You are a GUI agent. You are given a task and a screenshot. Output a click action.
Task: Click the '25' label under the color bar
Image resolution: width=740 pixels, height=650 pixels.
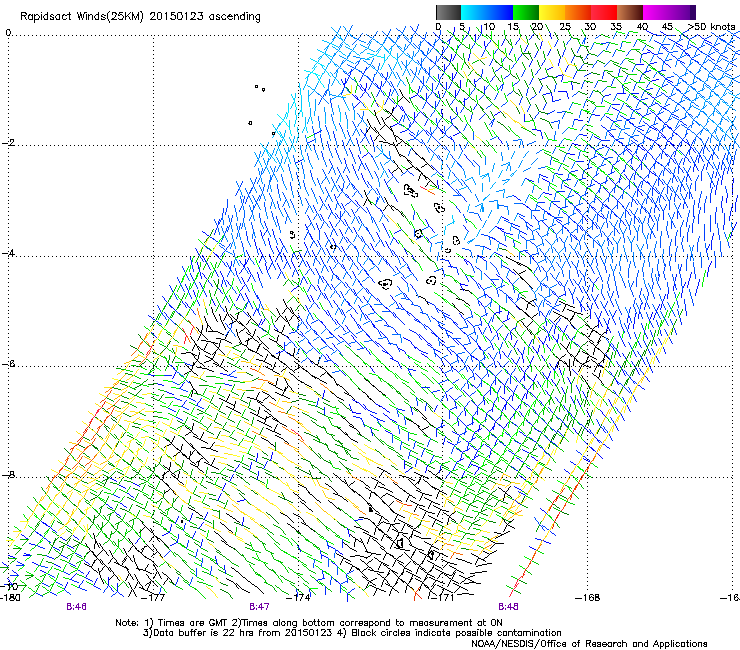tap(565, 27)
